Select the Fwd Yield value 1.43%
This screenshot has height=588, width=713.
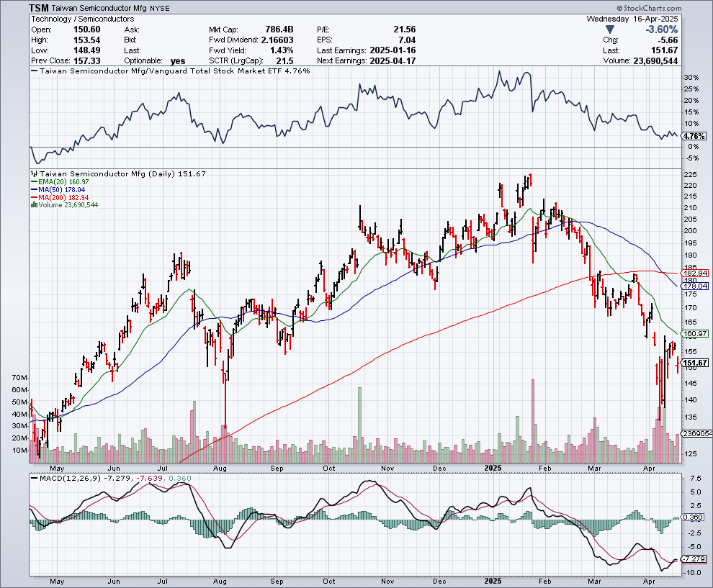click(x=282, y=50)
